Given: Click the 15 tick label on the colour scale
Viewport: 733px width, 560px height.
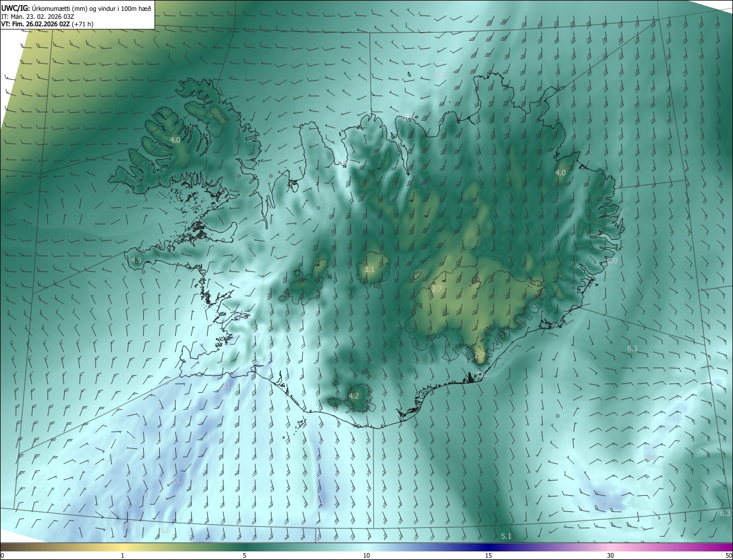Looking at the screenshot, I should coord(488,555).
